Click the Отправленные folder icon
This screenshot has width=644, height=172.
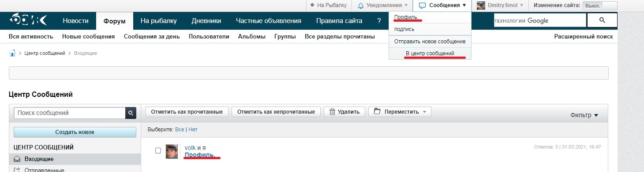pos(17,170)
